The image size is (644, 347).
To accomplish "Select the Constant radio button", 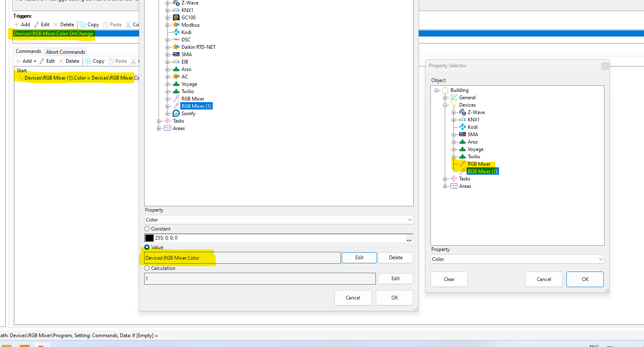I will pyautogui.click(x=147, y=229).
